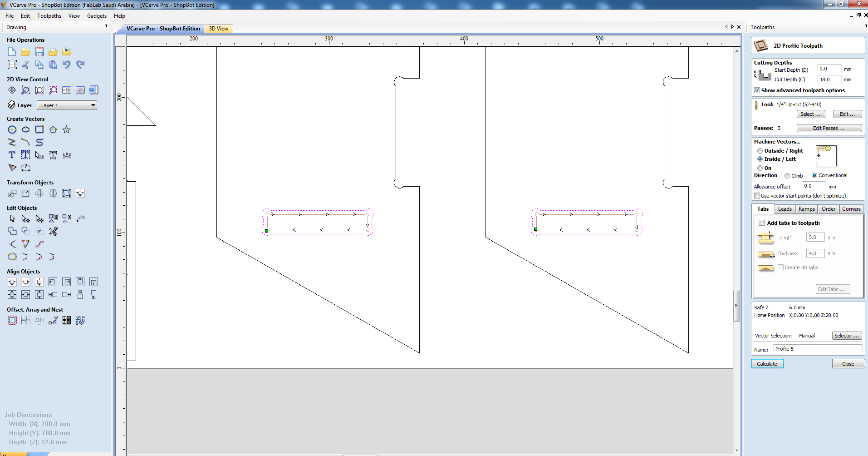868x456 pixels.
Task: Import a bitmap using the bird folder icon
Action: coord(67,52)
